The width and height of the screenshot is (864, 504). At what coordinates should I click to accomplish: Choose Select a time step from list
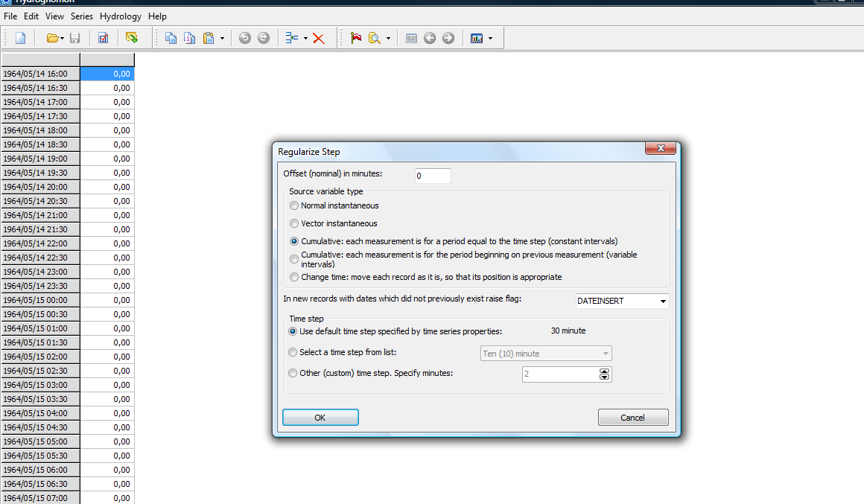point(293,353)
